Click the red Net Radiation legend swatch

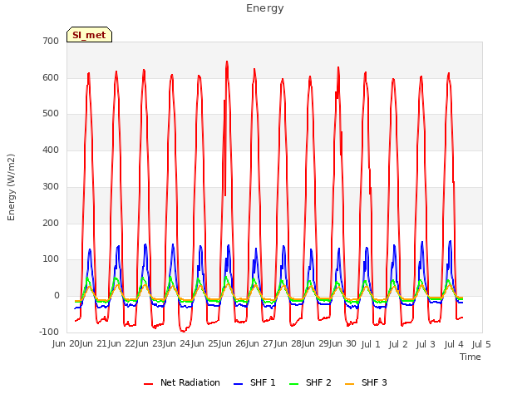click(x=148, y=384)
